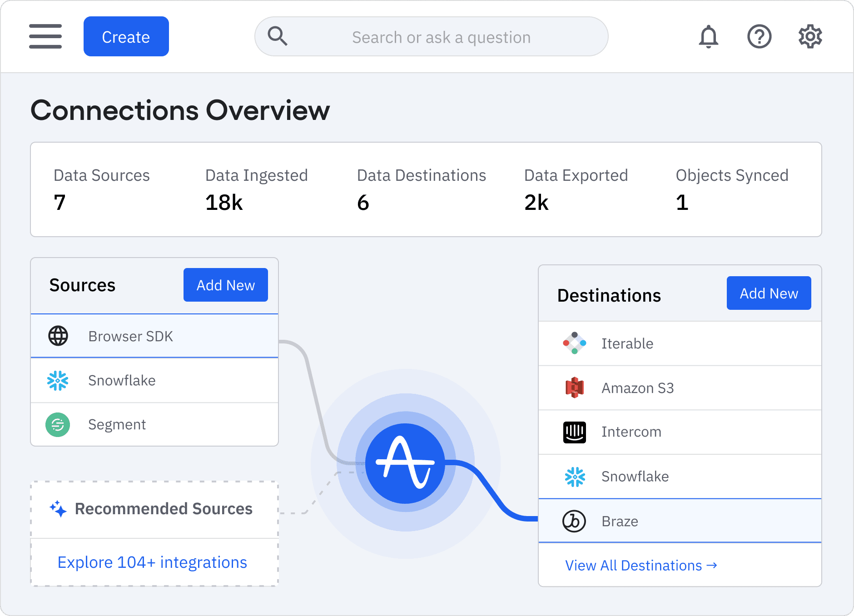Click the Recommended Sources header
This screenshot has height=616, width=854.
coord(154,509)
